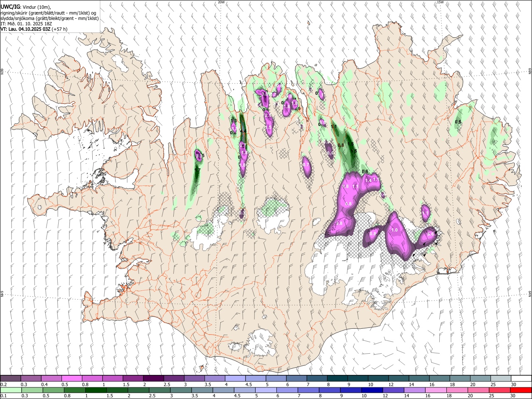Click the light pink swatch labeled 16 on rain scale
Viewport: 532px width, 399px height.
point(435,390)
